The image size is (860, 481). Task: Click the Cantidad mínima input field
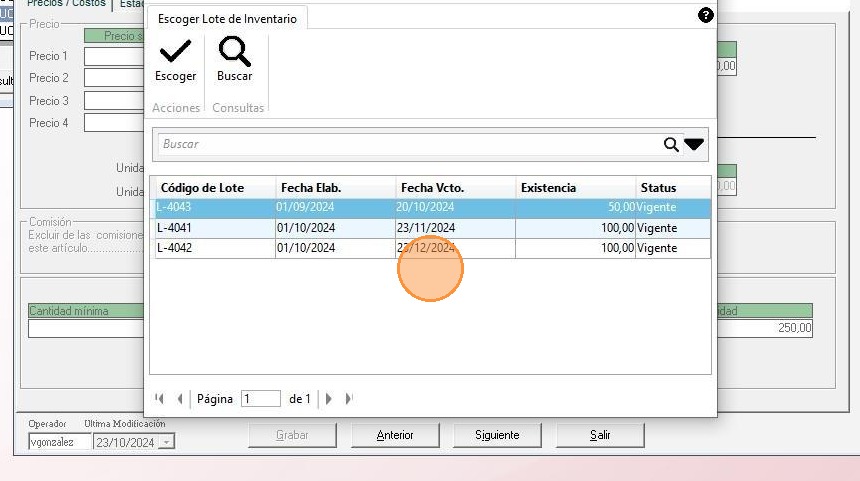point(86,328)
